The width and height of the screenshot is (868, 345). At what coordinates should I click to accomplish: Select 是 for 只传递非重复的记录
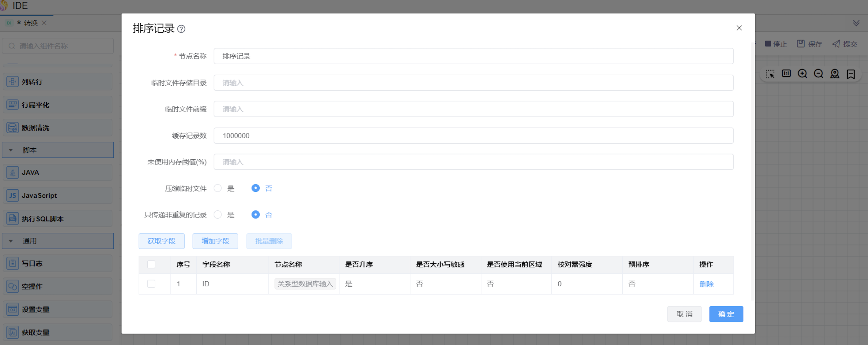coord(218,215)
